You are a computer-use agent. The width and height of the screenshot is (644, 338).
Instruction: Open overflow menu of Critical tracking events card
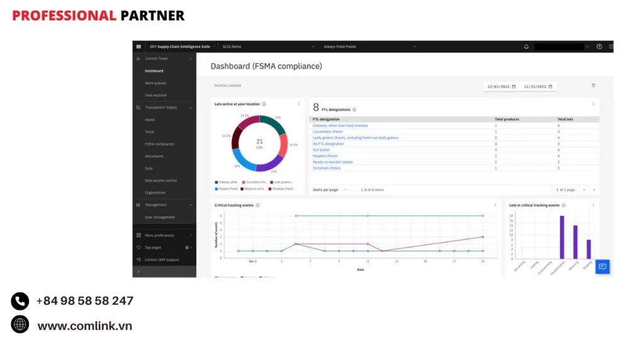(496, 205)
